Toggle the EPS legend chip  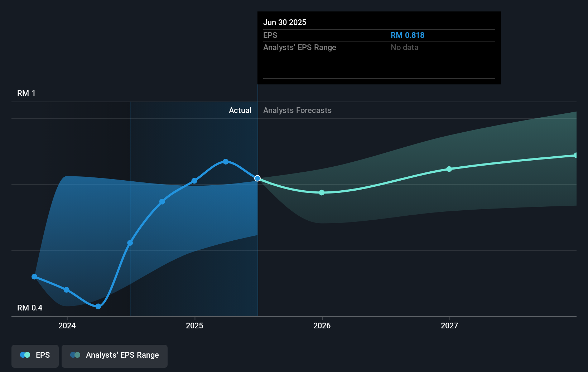tap(35, 356)
